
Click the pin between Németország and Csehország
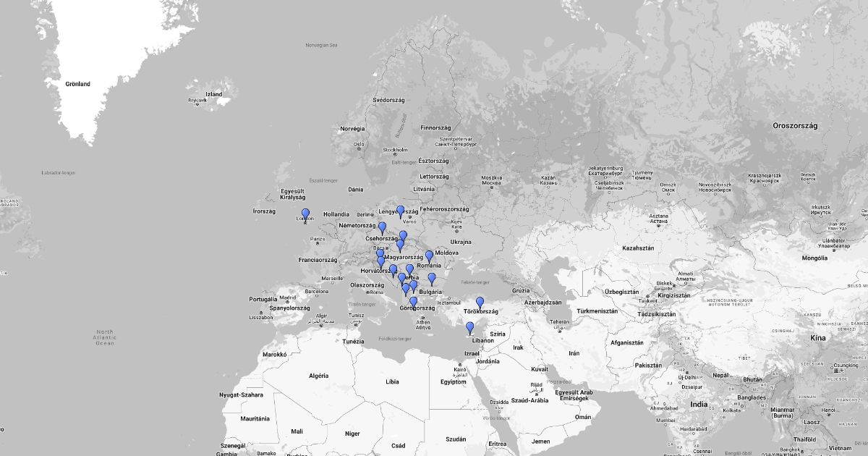382,228
